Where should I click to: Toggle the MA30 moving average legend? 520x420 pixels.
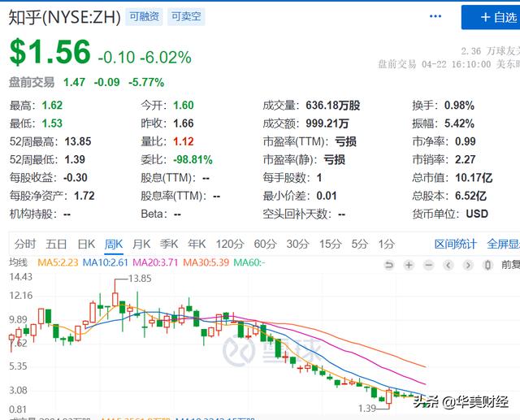(207, 262)
